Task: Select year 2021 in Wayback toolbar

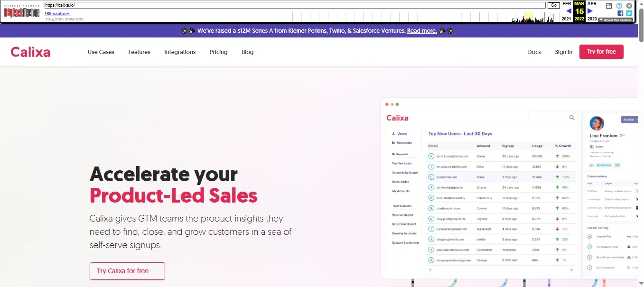Action: tap(567, 19)
